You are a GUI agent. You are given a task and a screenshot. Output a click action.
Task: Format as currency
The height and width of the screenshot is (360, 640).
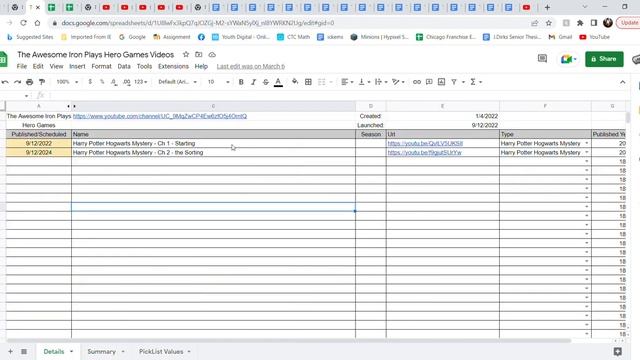click(x=90, y=82)
